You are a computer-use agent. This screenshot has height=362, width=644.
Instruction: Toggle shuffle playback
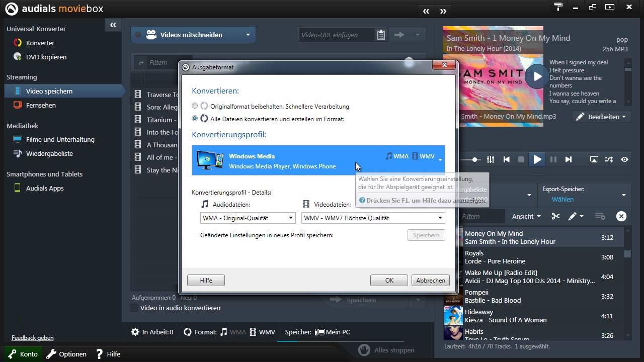(609, 159)
